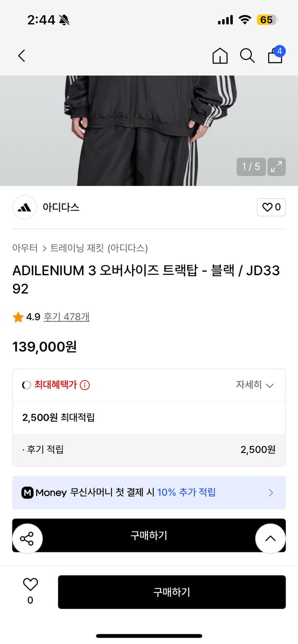Open the home screen icon
This screenshot has height=644, width=298.
[x=220, y=56]
